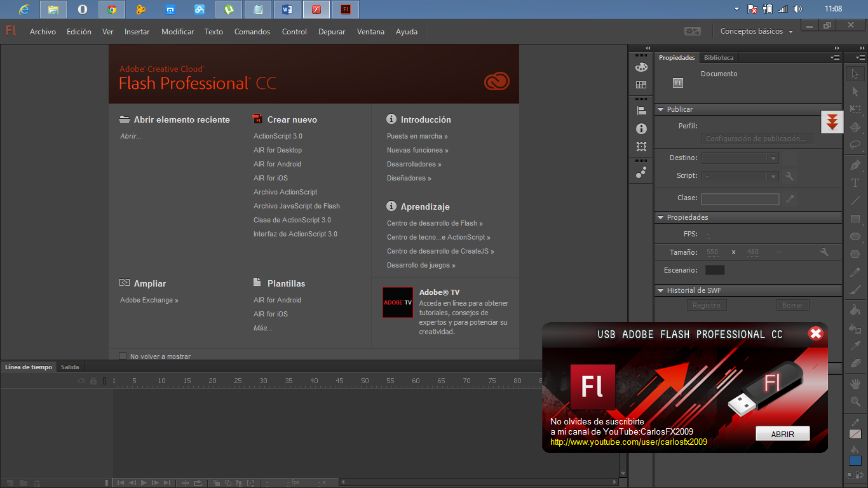Select the Brush tool
Image resolution: width=868 pixels, height=488 pixels.
coord(855,290)
